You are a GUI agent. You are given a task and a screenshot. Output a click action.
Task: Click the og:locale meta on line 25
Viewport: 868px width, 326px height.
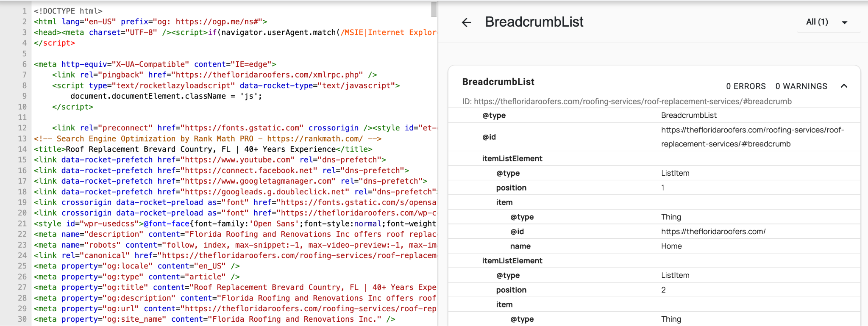pos(137,266)
